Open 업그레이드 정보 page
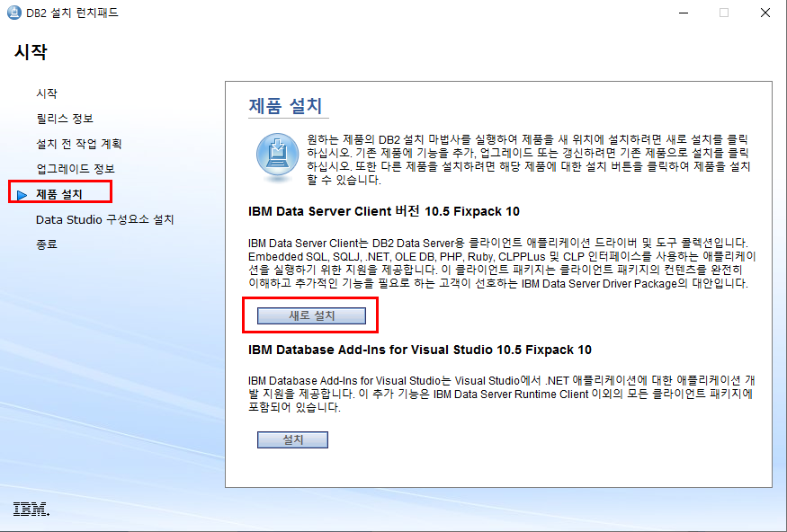787x532 pixels. pyautogui.click(x=76, y=169)
